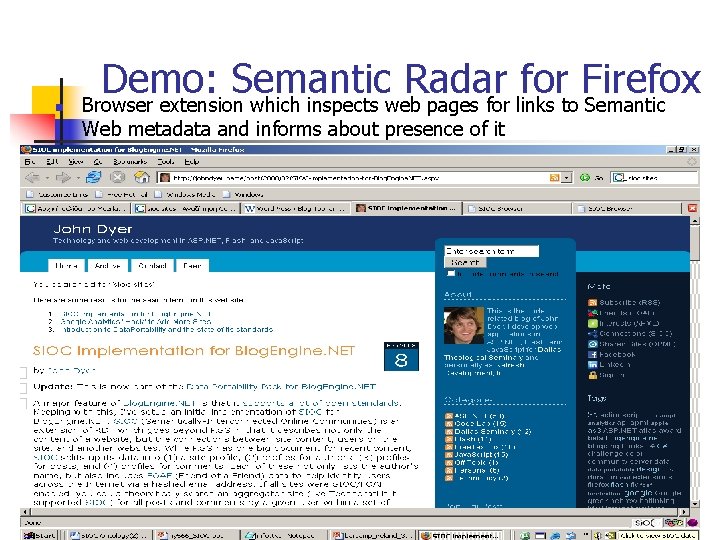This screenshot has width=720, height=540.
Task: Click the FOAF radar icon in status bar
Action: (x=673, y=523)
